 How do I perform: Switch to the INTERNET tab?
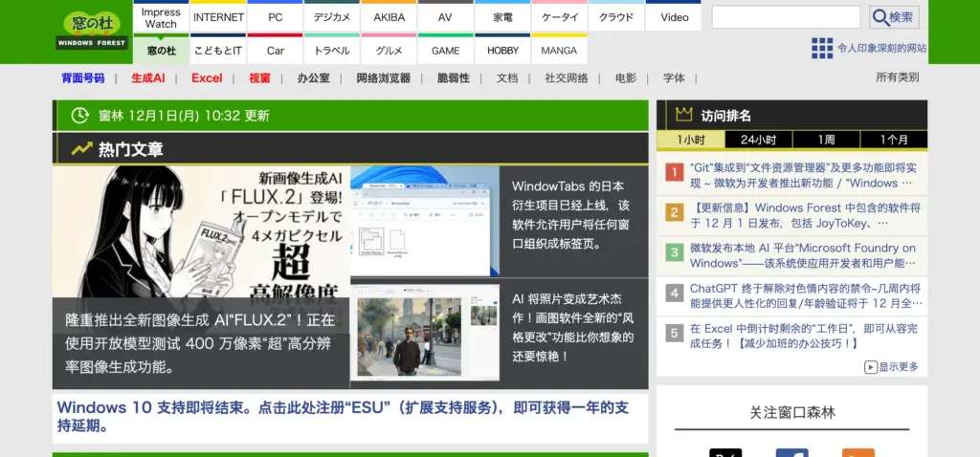click(218, 17)
